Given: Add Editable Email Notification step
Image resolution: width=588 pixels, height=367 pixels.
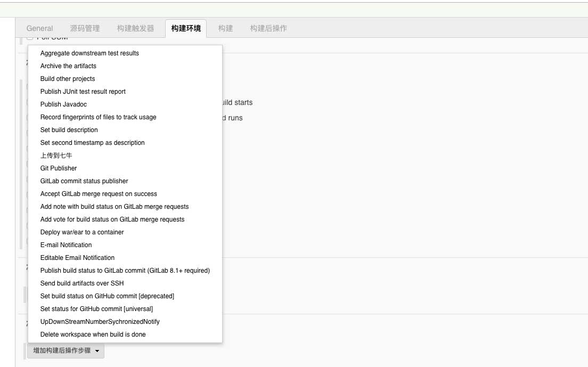Looking at the screenshot, I should 77,258.
